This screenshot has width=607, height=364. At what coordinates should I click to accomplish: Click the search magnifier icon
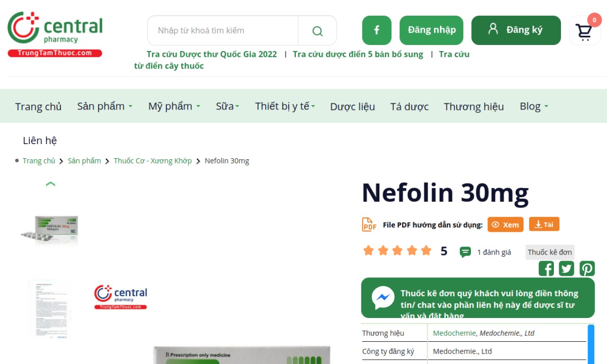click(x=317, y=31)
